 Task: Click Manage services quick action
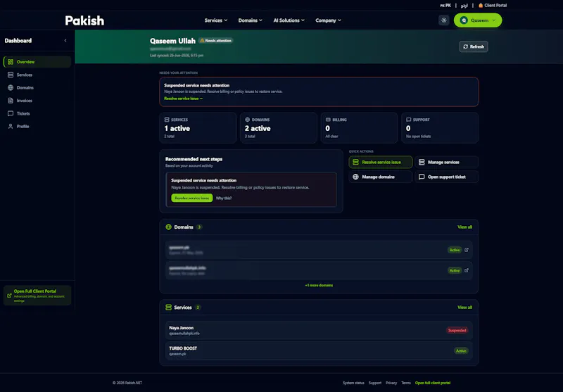point(446,163)
